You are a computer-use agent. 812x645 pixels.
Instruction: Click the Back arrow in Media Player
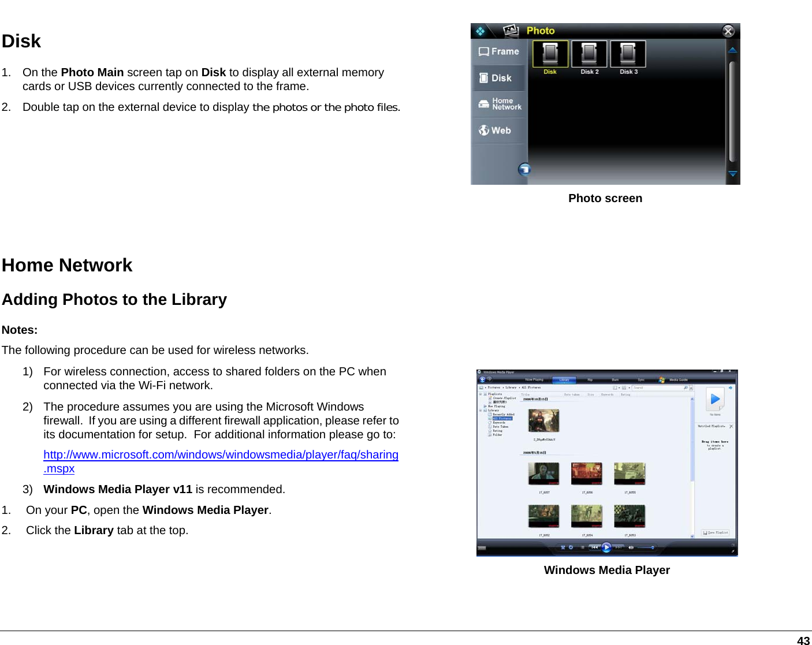click(482, 379)
